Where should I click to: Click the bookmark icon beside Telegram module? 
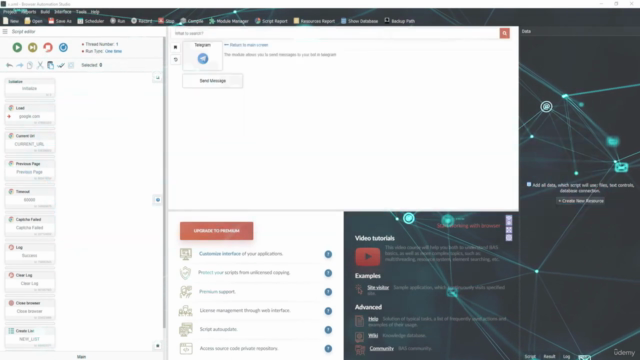click(x=176, y=47)
